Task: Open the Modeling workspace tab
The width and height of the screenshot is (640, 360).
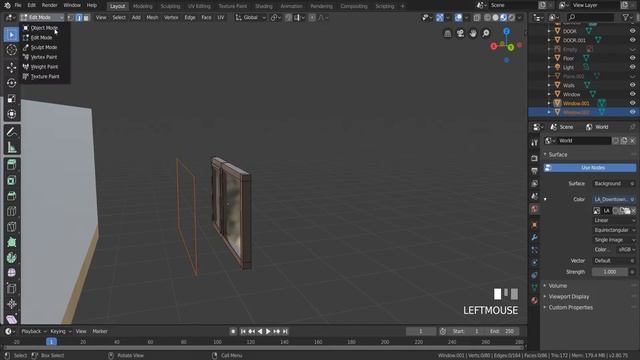Action: [x=142, y=6]
